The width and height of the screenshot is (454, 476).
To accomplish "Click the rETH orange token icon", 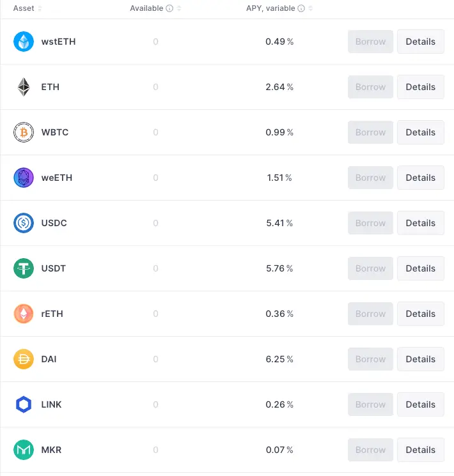I will point(24,314).
